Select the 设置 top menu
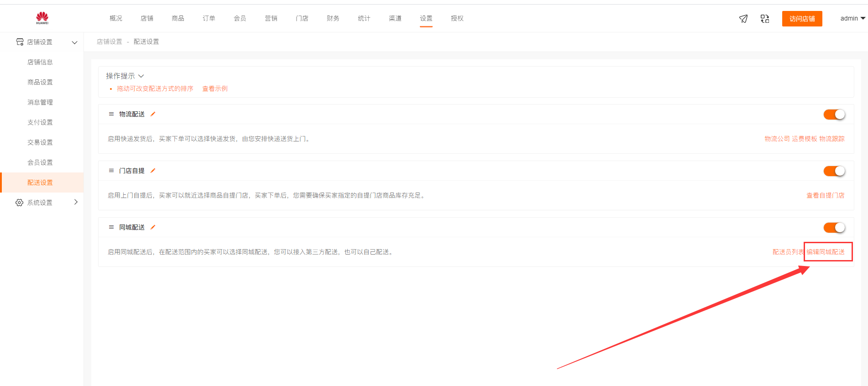Screen dimensions: 868x386 click(426, 18)
